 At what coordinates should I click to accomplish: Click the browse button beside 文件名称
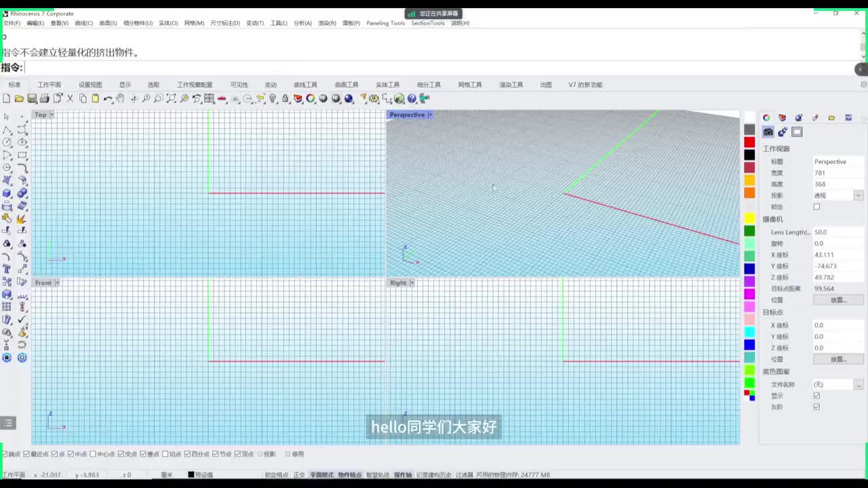point(859,384)
